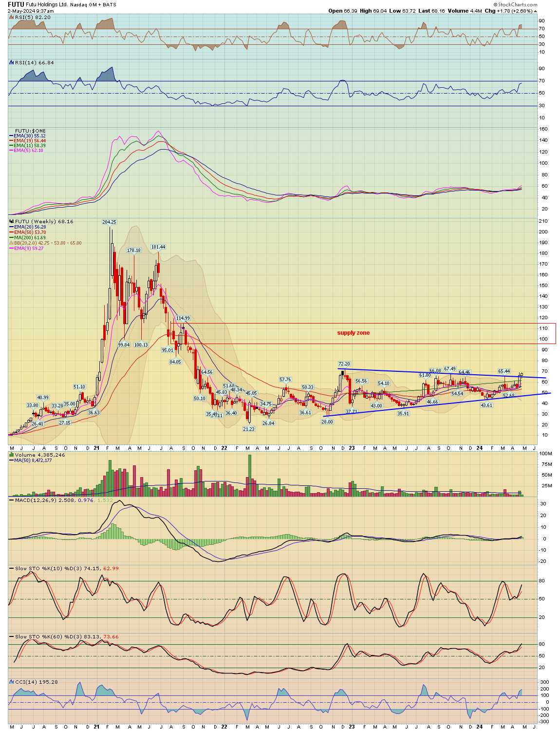Click the Volume bar-chart legend icon
The width and height of the screenshot is (560, 731).
[12, 455]
